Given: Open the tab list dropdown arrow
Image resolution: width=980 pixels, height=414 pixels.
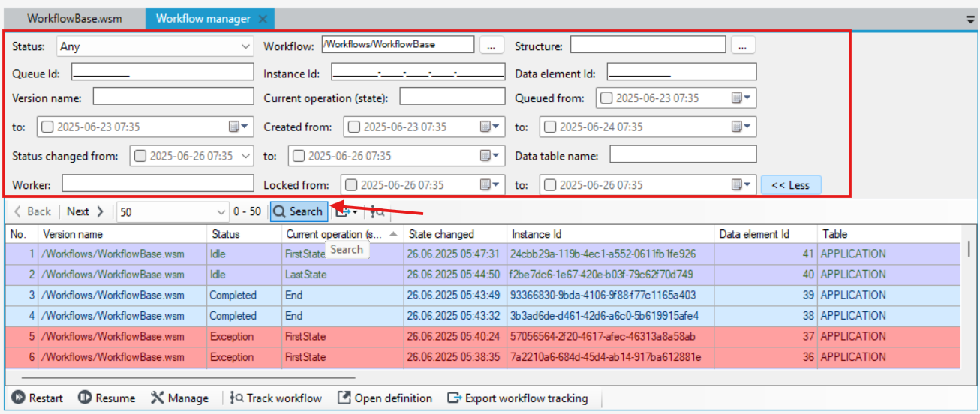Looking at the screenshot, I should (x=970, y=19).
